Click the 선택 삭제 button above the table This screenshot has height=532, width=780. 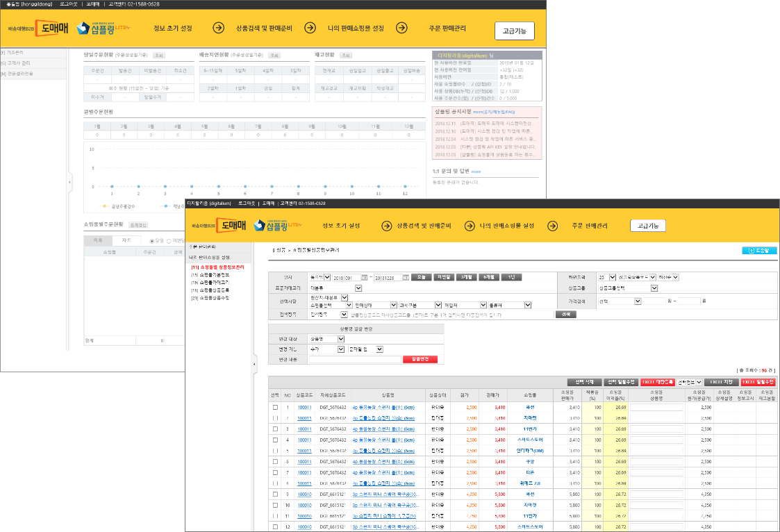click(x=584, y=383)
